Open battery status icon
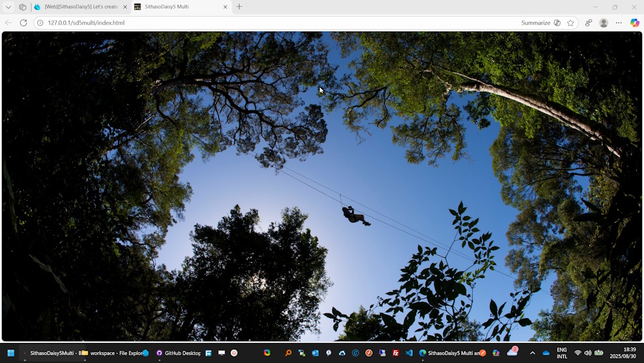The width and height of the screenshot is (644, 363). coord(599,353)
